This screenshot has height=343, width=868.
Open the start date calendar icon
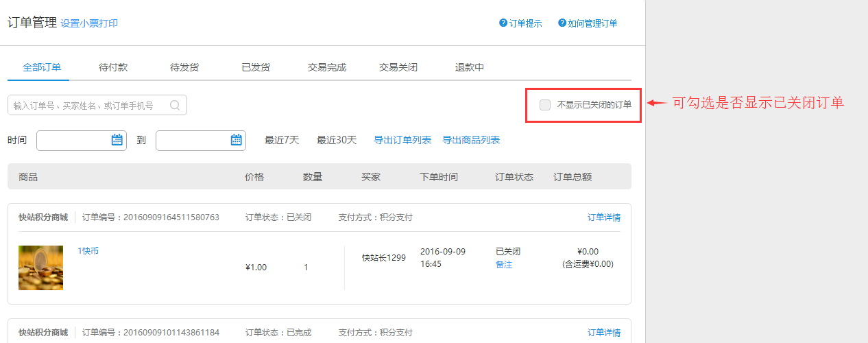[x=117, y=140]
